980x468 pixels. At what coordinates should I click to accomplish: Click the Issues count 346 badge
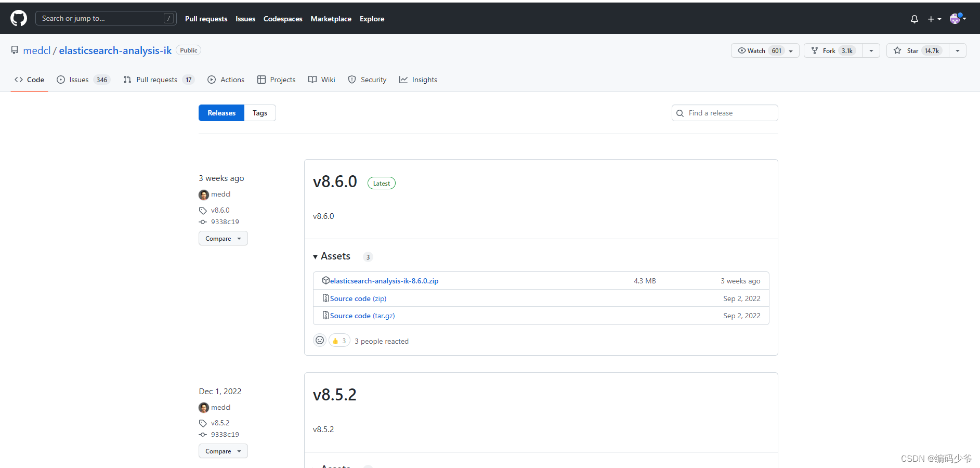click(102, 80)
